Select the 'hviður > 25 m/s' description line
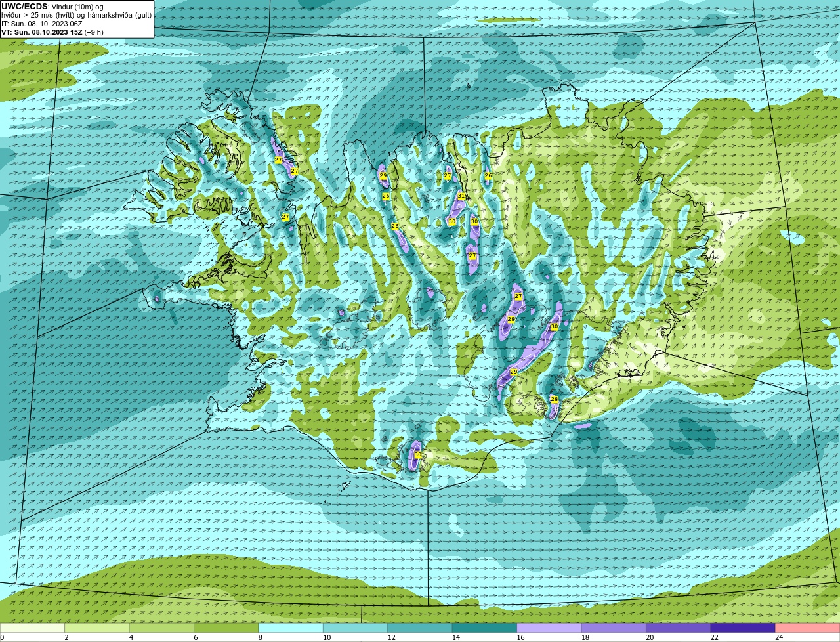The image size is (840, 642). pyautogui.click(x=76, y=15)
